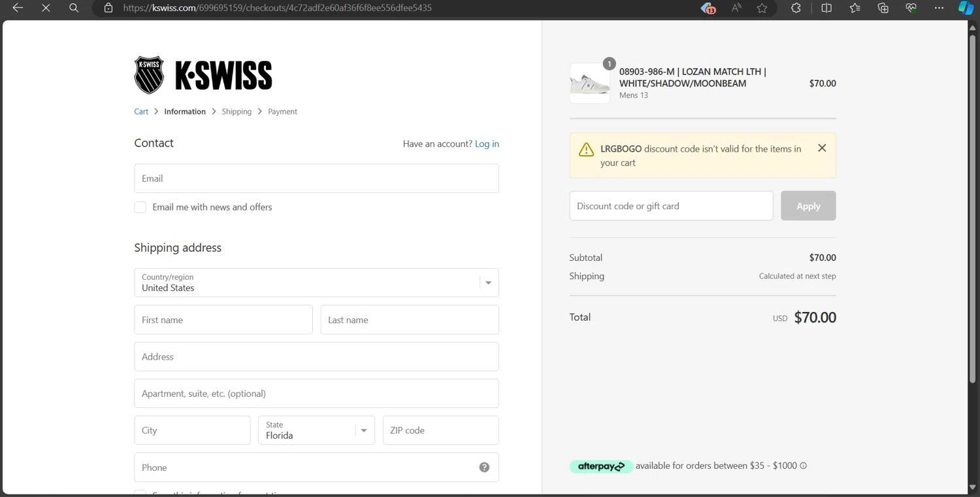Click the Log in link

tap(487, 144)
